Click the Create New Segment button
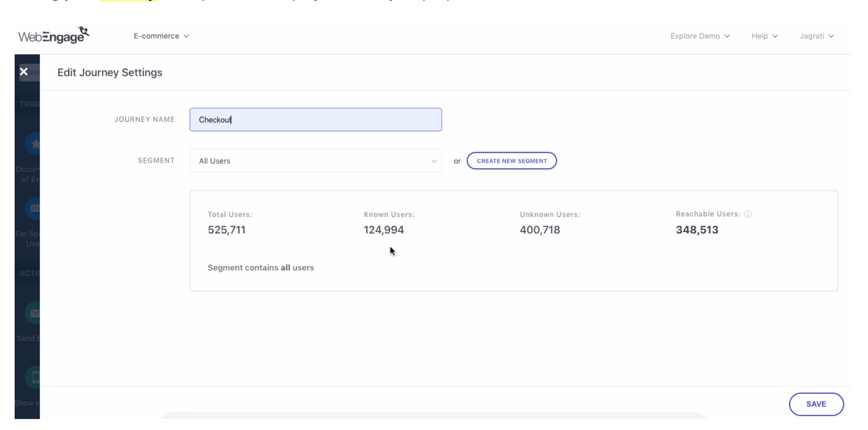This screenshot has height=430, width=868. pos(511,161)
